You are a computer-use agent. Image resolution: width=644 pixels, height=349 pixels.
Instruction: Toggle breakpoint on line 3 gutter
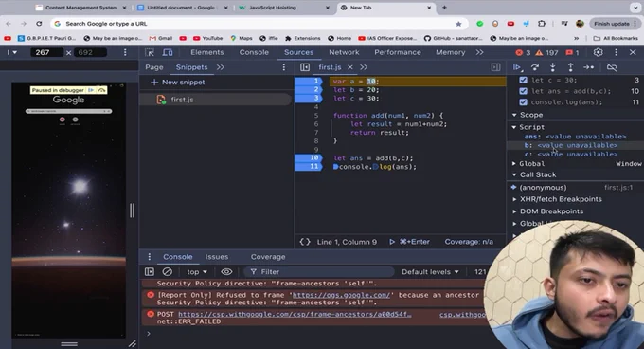point(309,99)
